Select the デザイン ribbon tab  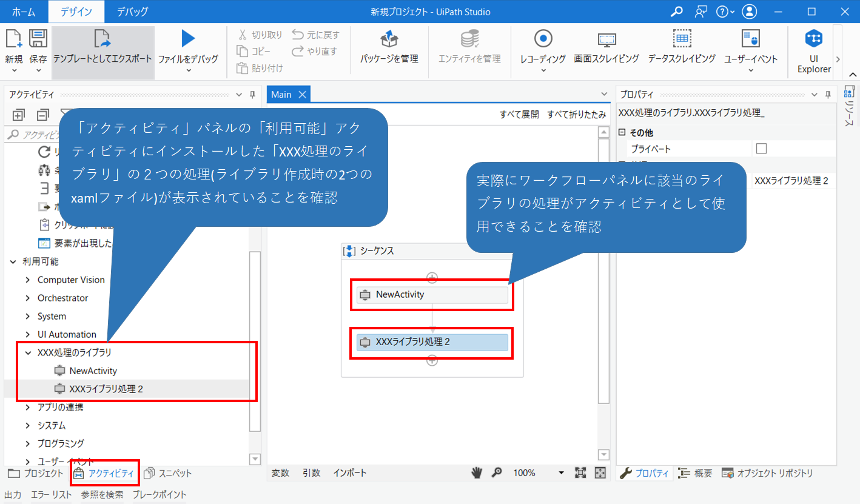coord(76,12)
